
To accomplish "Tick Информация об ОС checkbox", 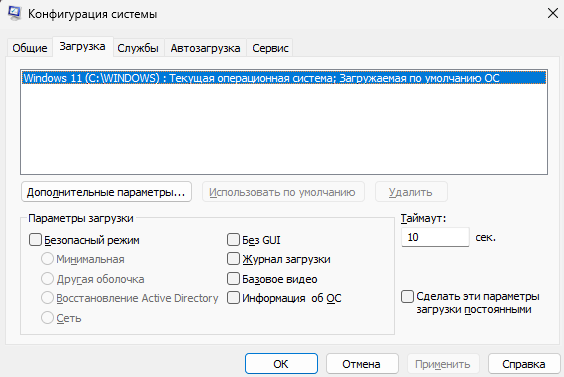I will (x=233, y=298).
